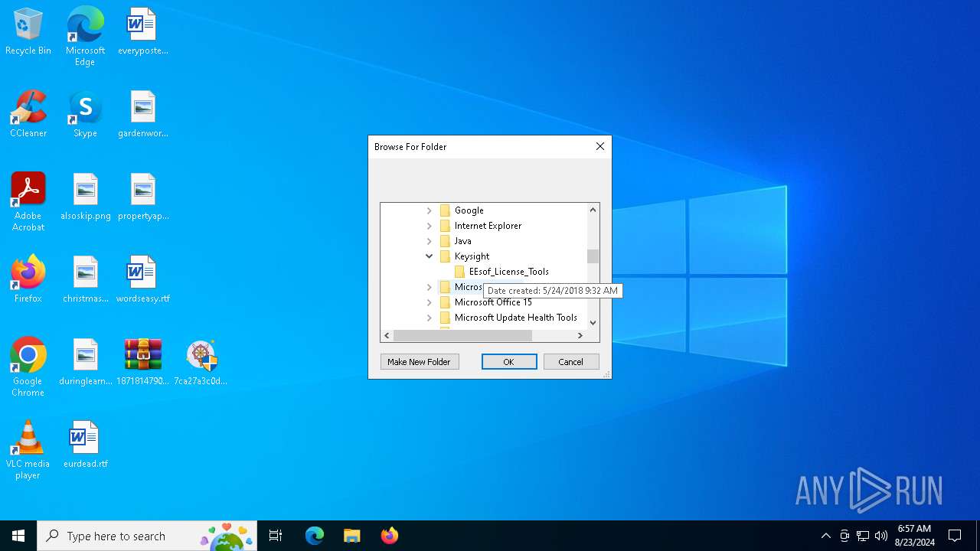
Task: Select the Java folder in tree
Action: point(462,241)
